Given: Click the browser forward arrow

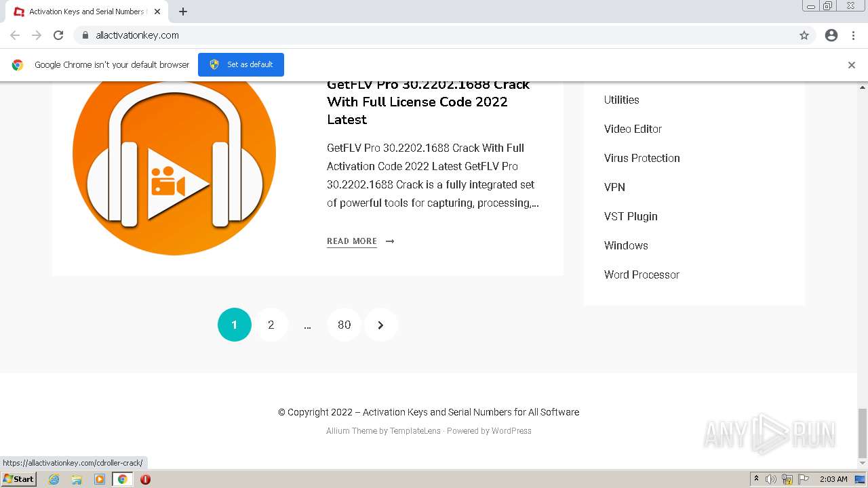Looking at the screenshot, I should [x=37, y=35].
